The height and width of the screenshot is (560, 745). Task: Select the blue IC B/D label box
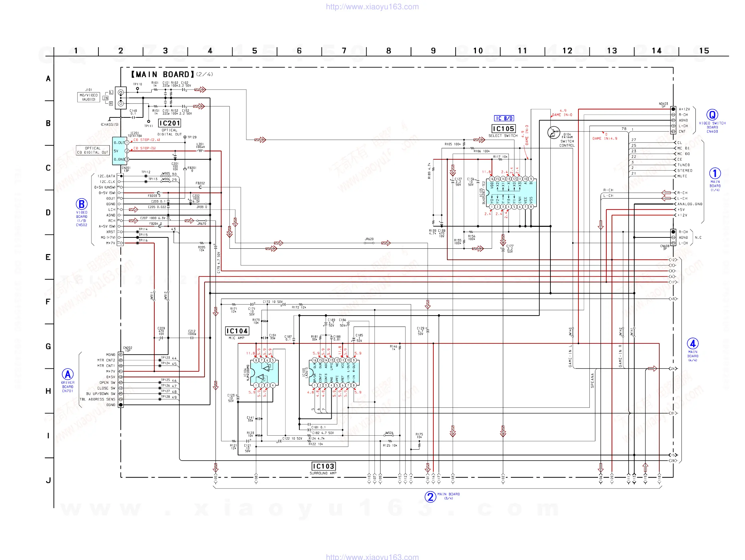[x=504, y=118]
